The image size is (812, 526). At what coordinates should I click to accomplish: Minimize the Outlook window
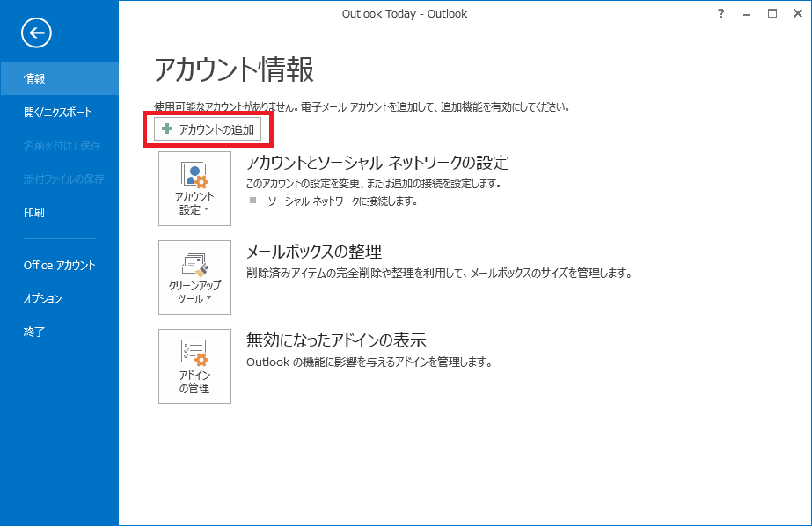[x=746, y=14]
